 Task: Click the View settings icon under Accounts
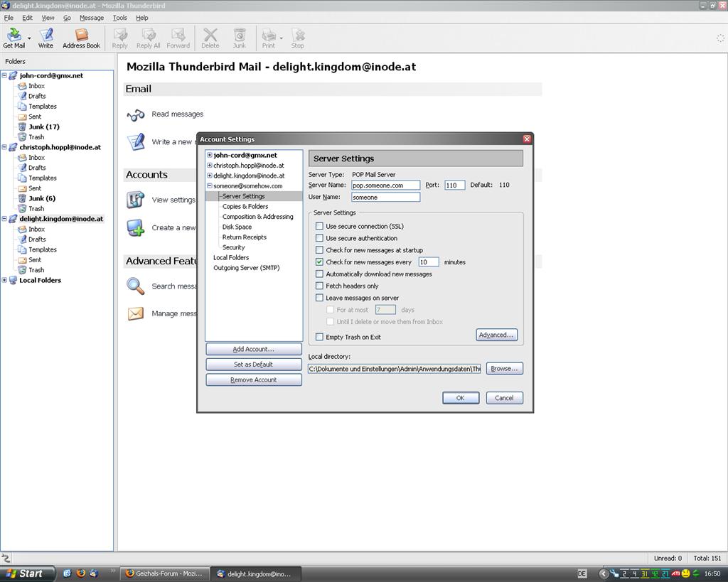pos(136,200)
